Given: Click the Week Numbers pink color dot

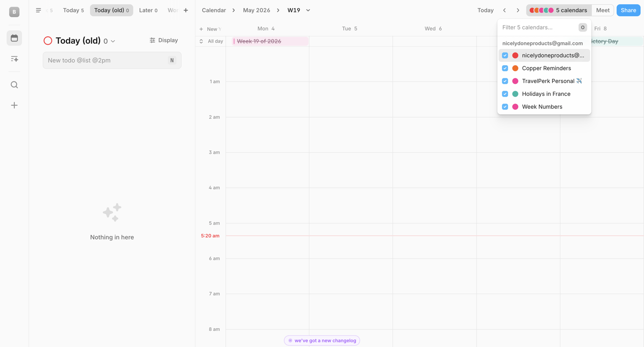Looking at the screenshot, I should tap(515, 107).
